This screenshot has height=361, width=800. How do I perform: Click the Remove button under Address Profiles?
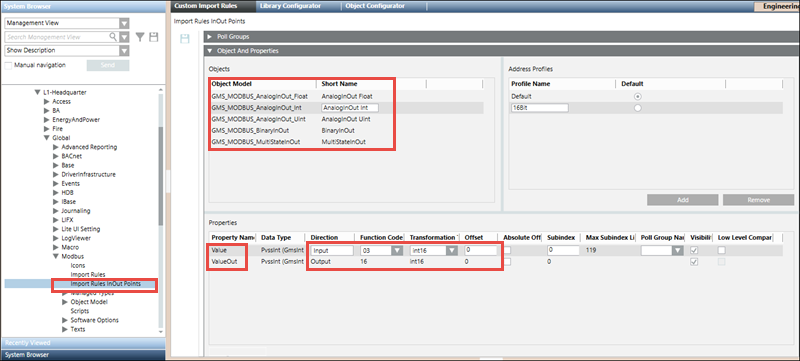(758, 200)
